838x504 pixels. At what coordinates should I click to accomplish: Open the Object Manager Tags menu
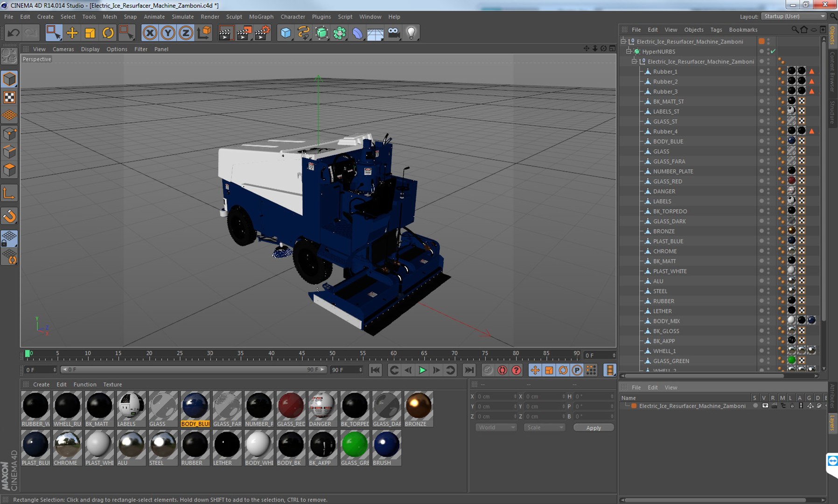pos(716,29)
